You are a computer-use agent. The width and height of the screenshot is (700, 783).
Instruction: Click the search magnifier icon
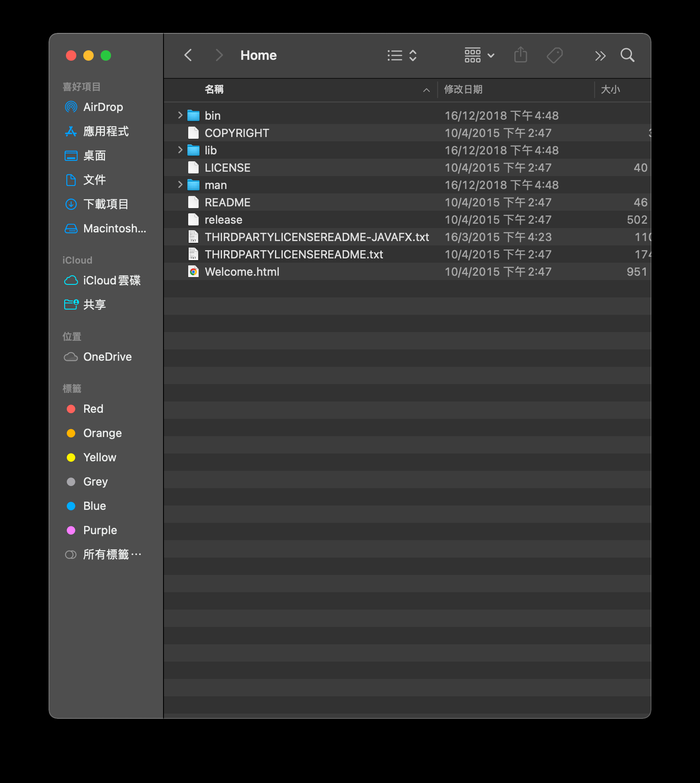pyautogui.click(x=627, y=55)
